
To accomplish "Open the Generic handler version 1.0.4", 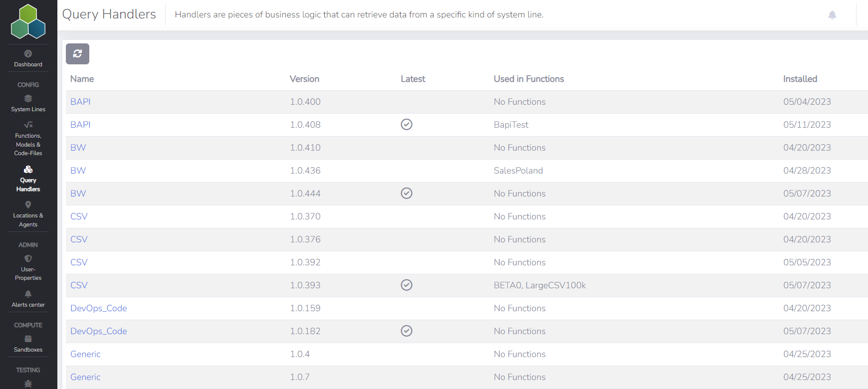I will click(85, 354).
